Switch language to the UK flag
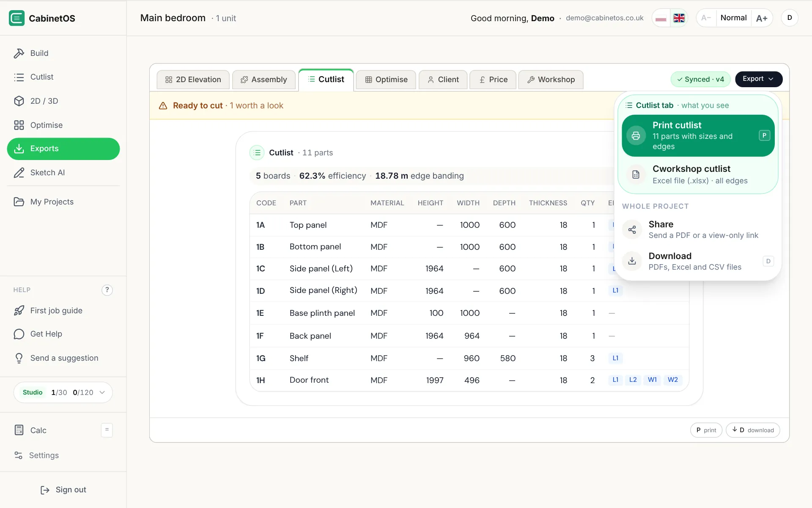The image size is (812, 508). pos(679,18)
